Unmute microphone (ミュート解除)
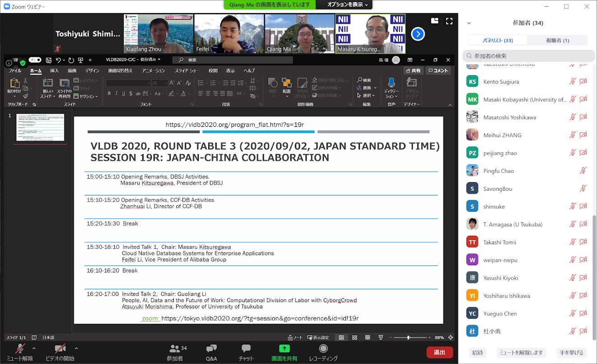The image size is (597, 364). (x=20, y=349)
